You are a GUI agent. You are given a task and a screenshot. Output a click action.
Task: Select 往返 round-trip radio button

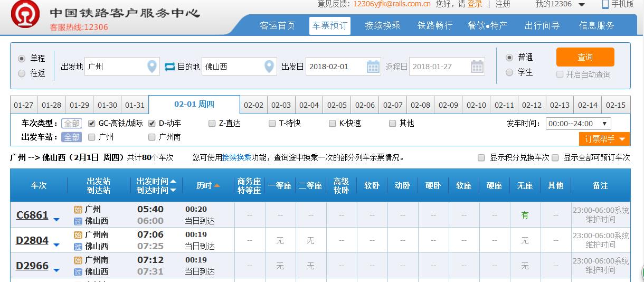[22, 73]
